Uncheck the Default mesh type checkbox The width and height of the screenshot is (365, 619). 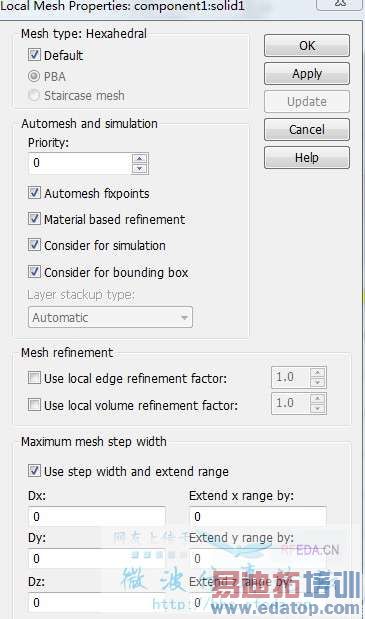[34, 54]
